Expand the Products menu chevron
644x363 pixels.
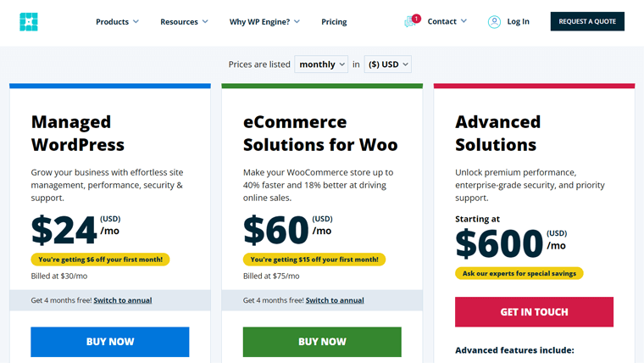(x=136, y=21)
